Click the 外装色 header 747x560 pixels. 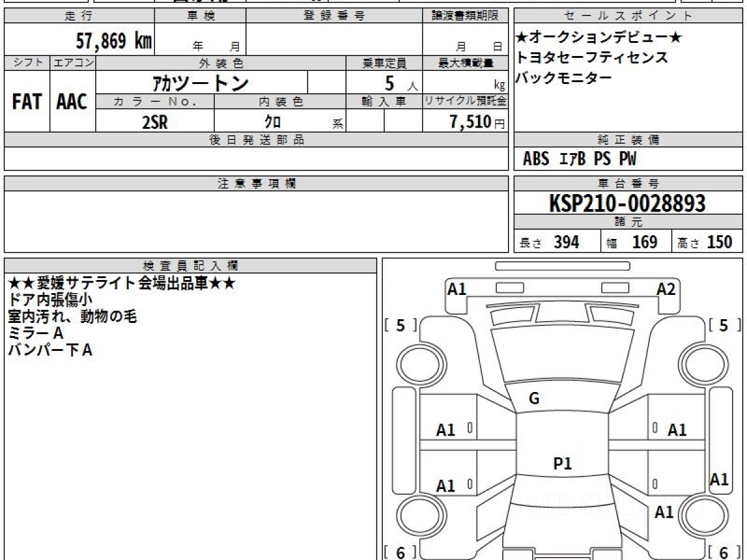pyautogui.click(x=221, y=63)
